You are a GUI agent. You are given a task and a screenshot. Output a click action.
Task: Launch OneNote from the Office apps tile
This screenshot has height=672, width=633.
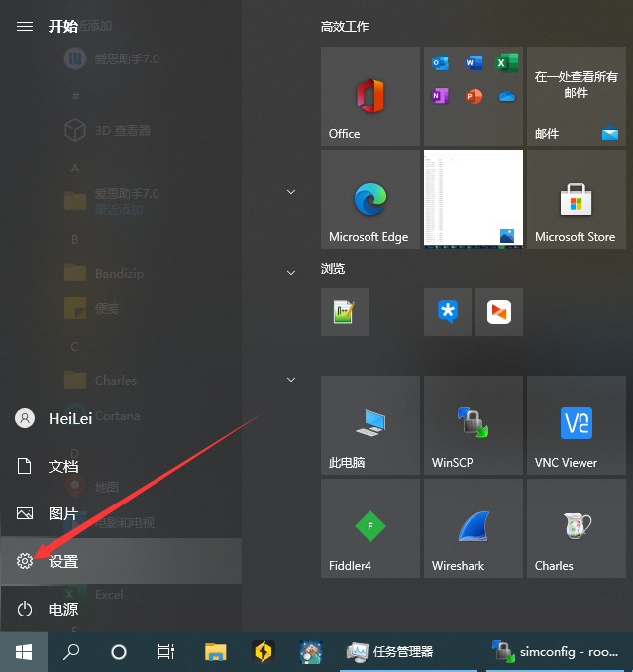(440, 96)
